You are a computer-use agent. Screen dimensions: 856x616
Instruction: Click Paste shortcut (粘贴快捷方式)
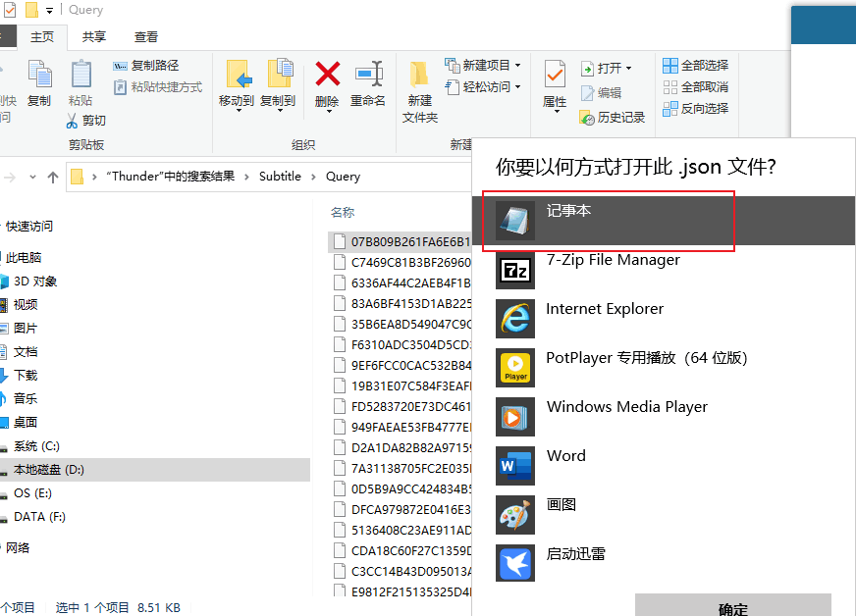[x=158, y=87]
